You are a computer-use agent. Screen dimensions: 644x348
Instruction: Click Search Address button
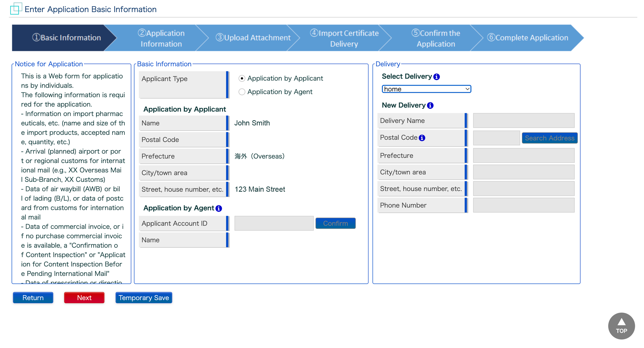coord(549,138)
